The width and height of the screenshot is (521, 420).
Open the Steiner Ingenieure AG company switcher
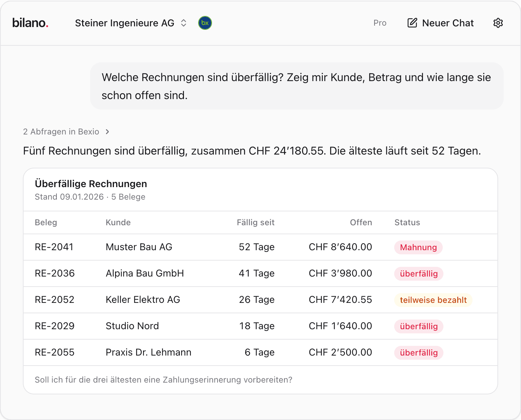pyautogui.click(x=131, y=23)
